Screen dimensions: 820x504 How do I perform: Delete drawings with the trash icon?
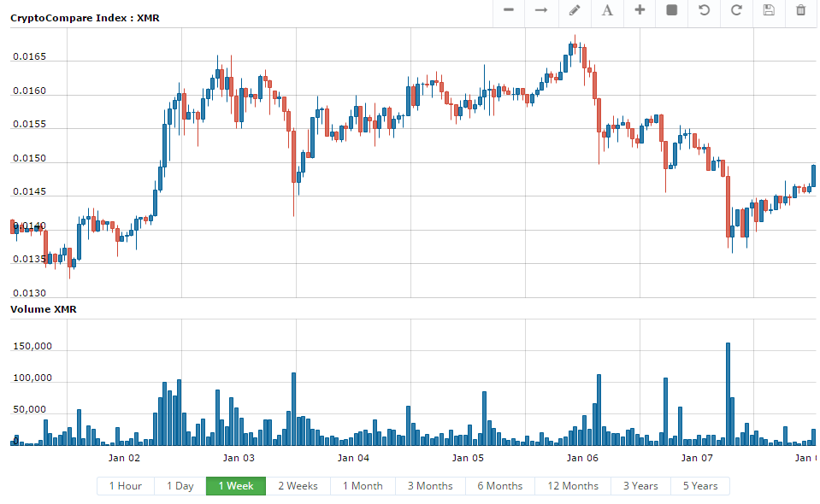pos(801,10)
